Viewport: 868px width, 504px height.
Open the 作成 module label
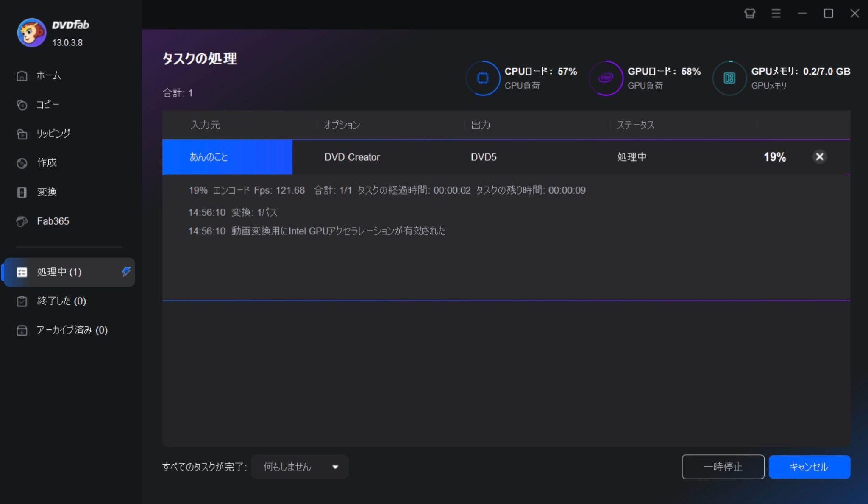tap(47, 163)
